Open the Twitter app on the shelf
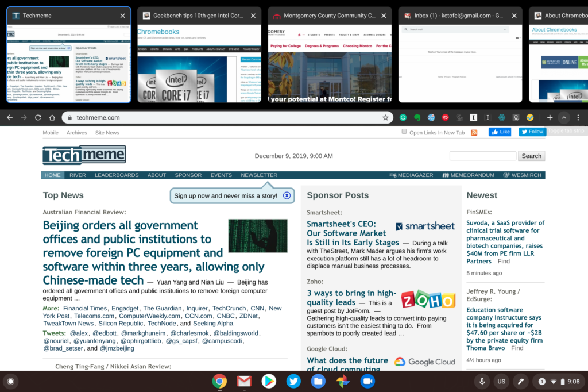Viewport: 588px width, 392px height. click(x=293, y=382)
